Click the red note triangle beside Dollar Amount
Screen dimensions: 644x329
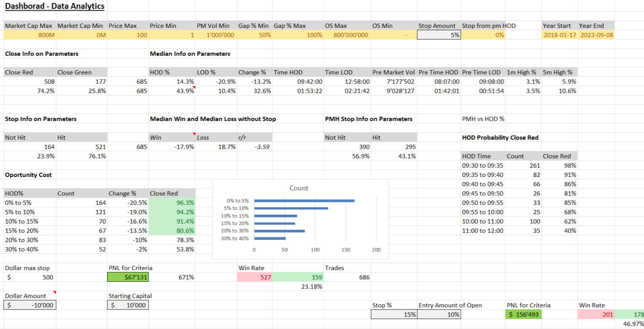click(55, 293)
